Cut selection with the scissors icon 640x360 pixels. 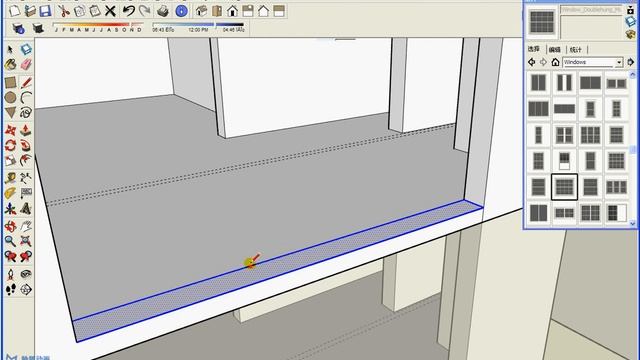pos(64,11)
